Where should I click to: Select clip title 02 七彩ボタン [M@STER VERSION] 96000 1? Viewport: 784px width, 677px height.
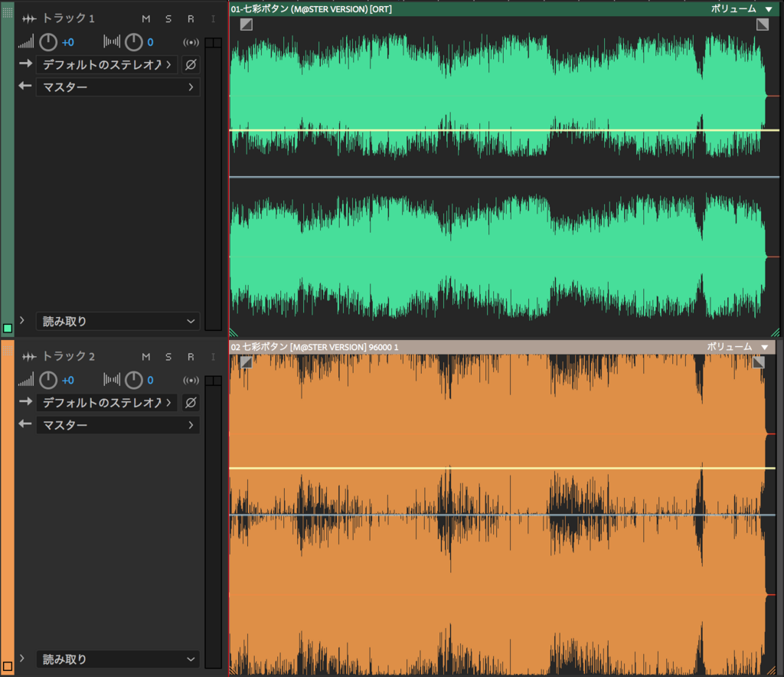tap(315, 347)
